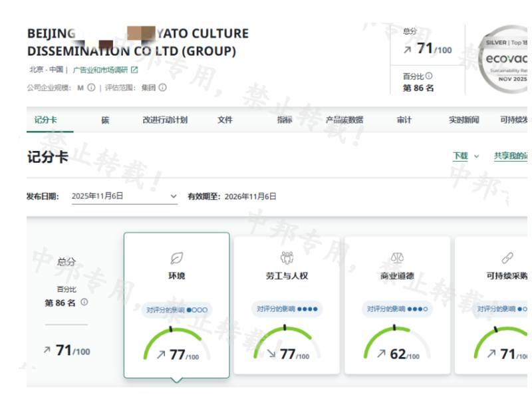Click the scales icon on 商业道德 card
Image resolution: width=532 pixels, height=399 pixels.
pyautogui.click(x=397, y=258)
